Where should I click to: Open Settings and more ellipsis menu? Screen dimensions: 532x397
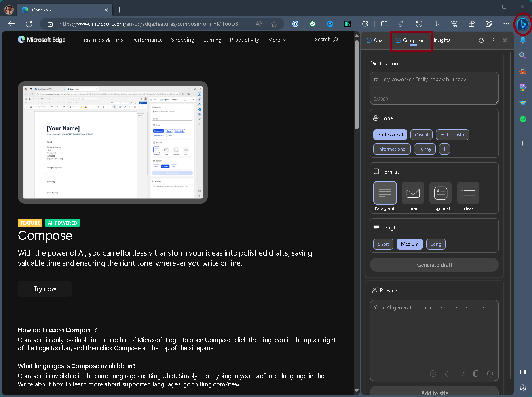pyautogui.click(x=506, y=24)
